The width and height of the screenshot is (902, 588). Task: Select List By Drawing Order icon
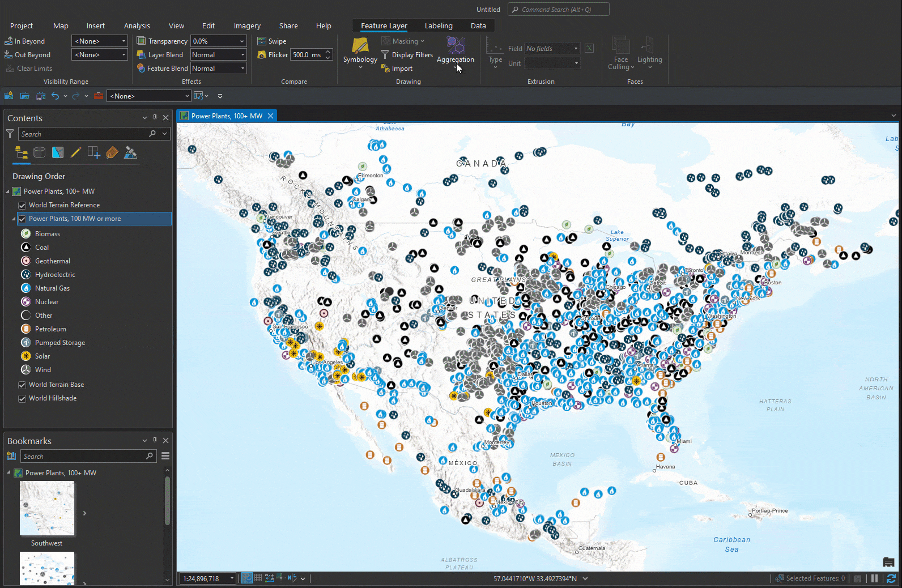[x=22, y=152]
